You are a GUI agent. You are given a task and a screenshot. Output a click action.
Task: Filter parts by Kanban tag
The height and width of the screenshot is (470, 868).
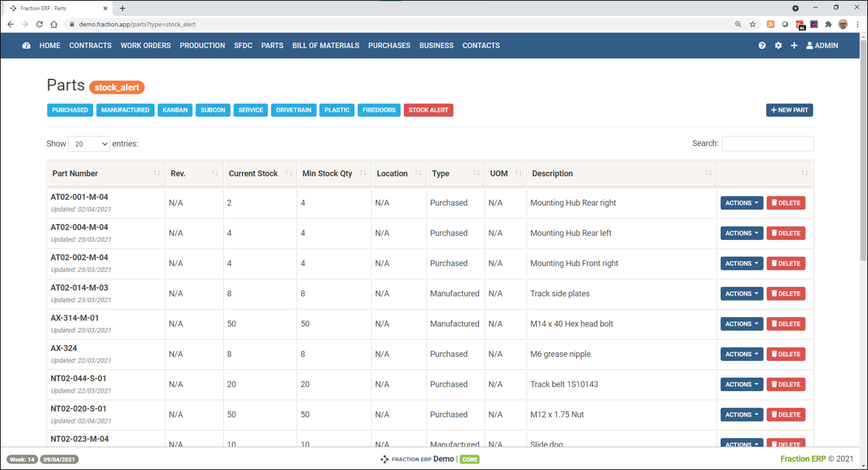[175, 110]
